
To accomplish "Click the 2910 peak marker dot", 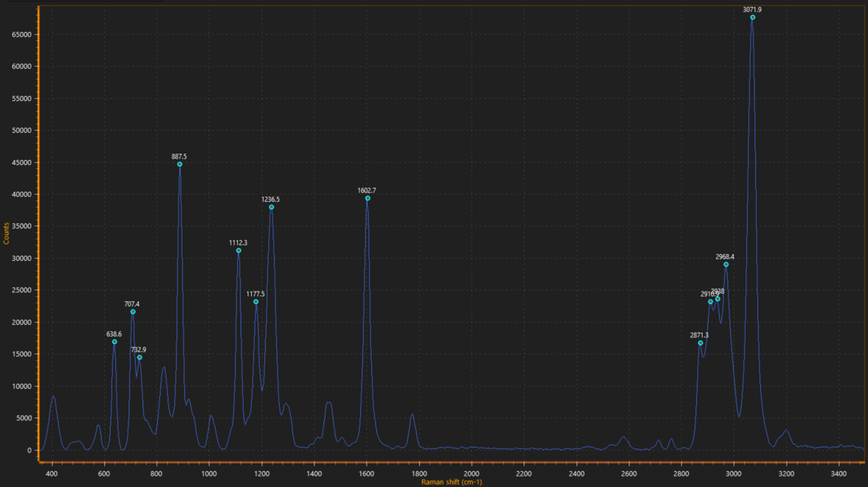I will [710, 302].
